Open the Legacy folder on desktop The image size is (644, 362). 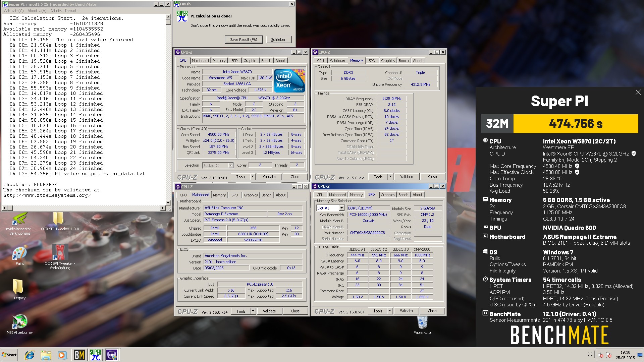[x=19, y=289]
